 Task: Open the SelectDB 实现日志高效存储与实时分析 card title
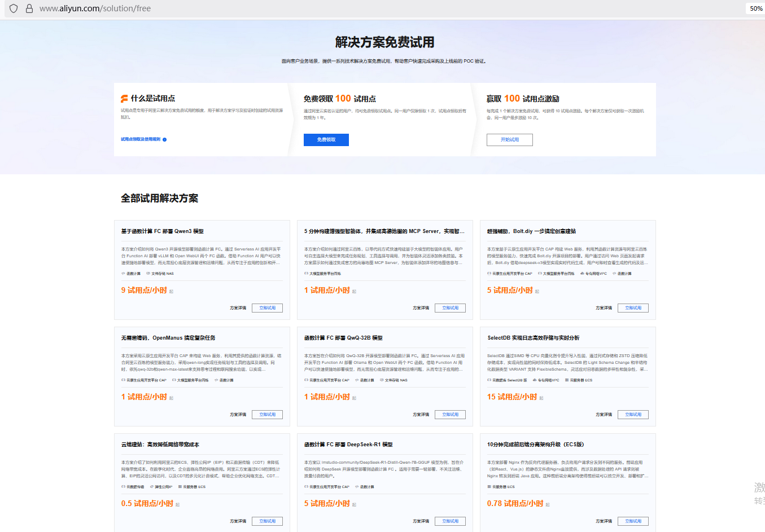[x=533, y=338]
